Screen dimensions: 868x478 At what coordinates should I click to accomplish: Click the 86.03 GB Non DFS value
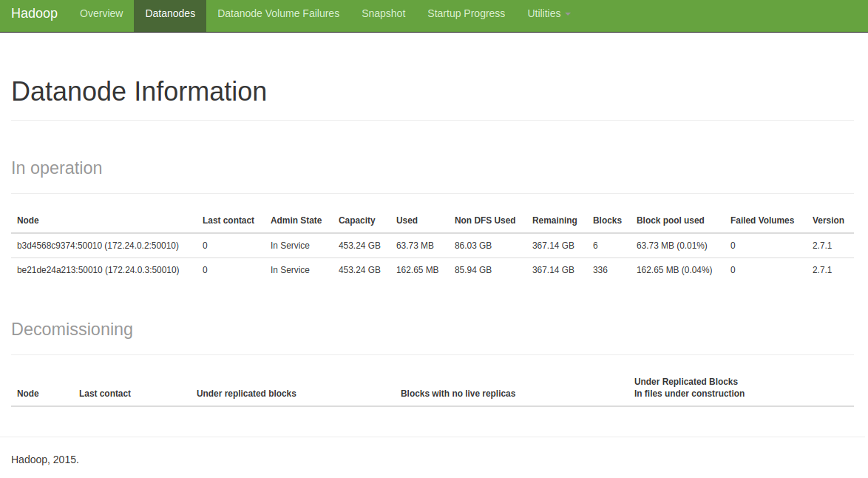click(473, 246)
